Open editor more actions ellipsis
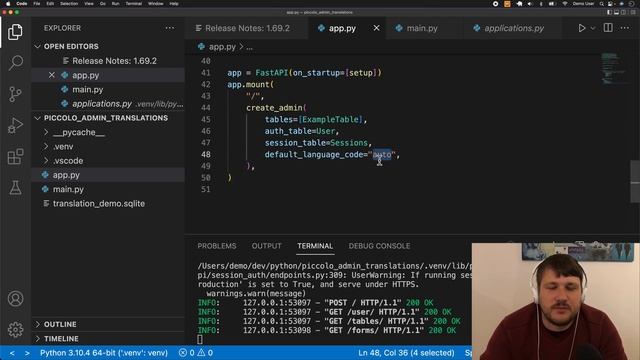This screenshot has width=640, height=360. tap(625, 28)
